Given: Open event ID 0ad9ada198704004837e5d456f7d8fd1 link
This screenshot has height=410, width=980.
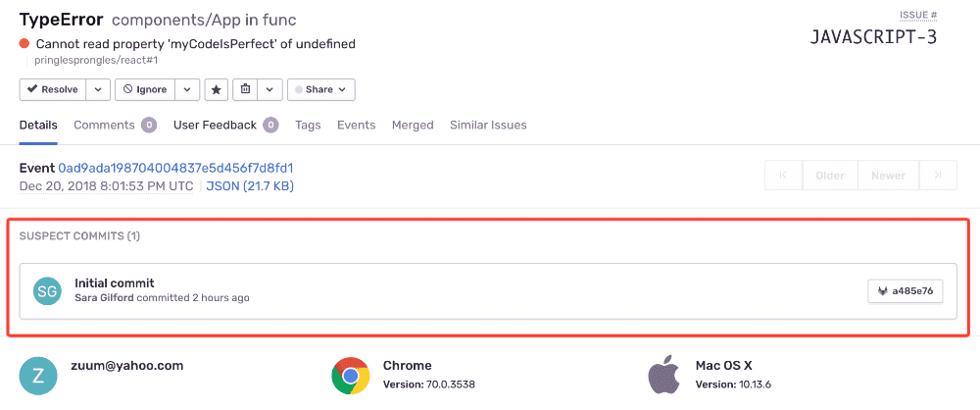Looking at the screenshot, I should (x=175, y=168).
